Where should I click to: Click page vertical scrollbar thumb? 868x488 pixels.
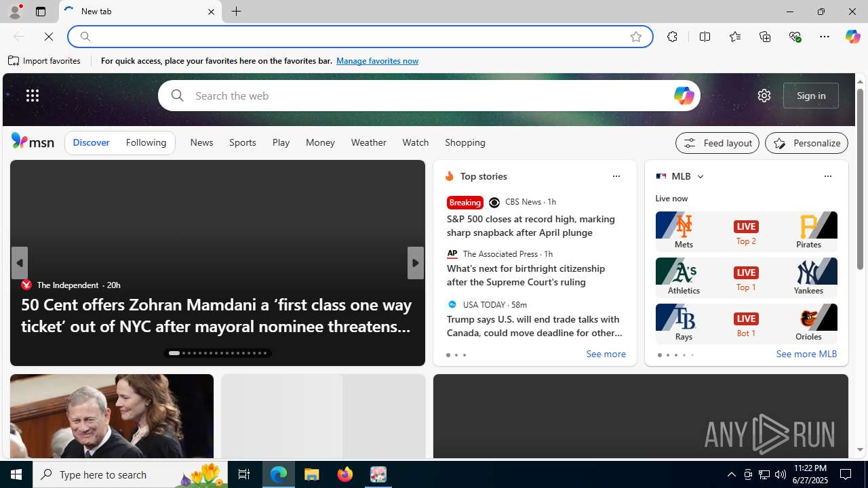[x=860, y=180]
